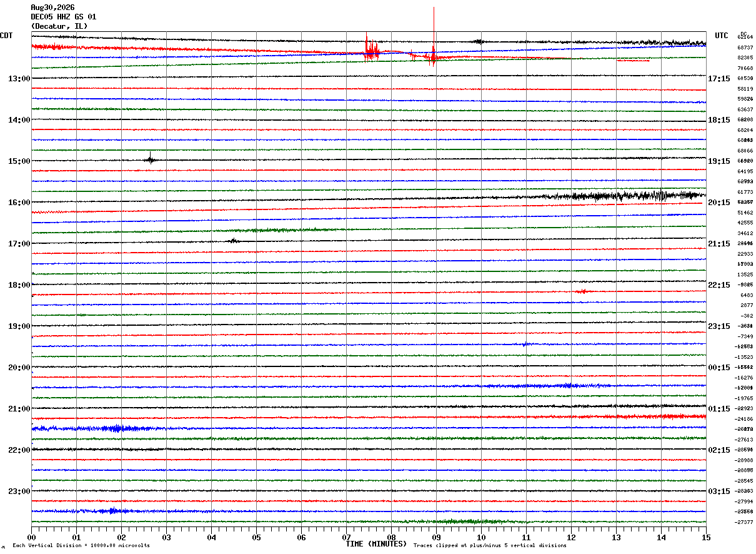Click the DEC05 HHZ GS 01 station header

[64, 17]
